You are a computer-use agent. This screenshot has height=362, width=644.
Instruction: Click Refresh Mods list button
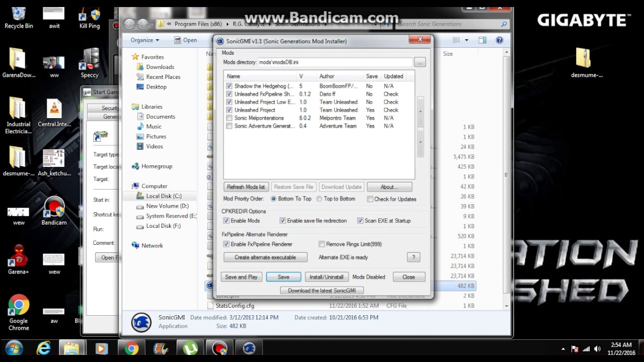pos(246,187)
